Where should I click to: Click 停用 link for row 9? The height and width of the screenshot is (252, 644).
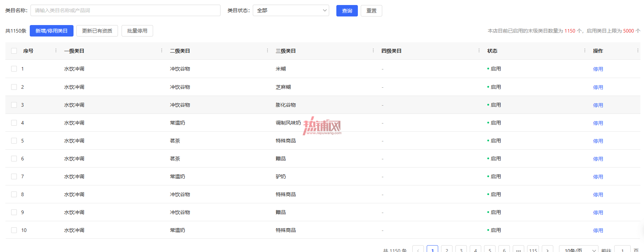598,213
